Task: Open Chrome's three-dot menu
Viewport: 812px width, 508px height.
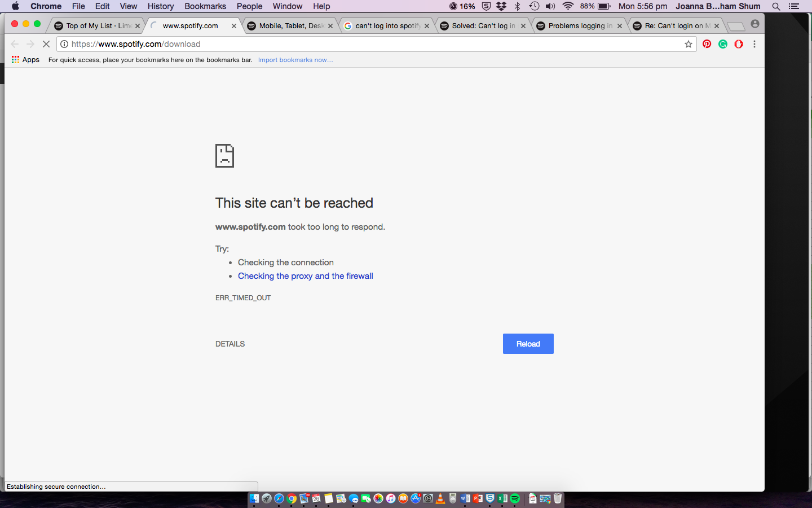Action: coord(754,44)
